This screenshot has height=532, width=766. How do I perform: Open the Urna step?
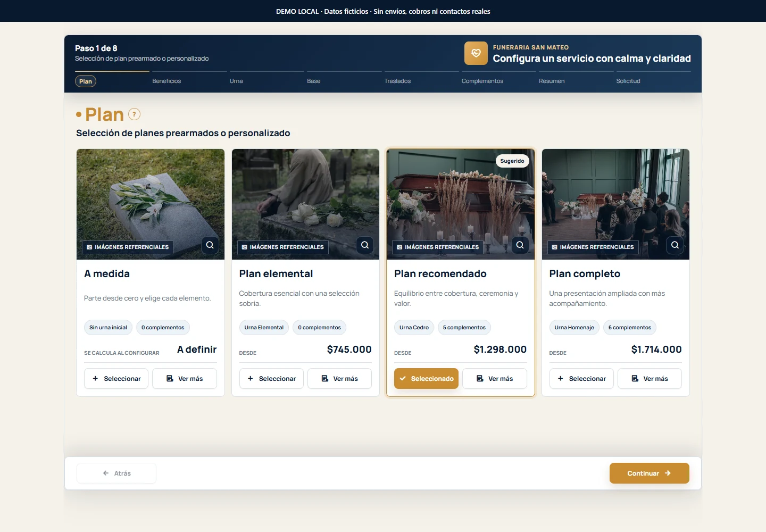click(236, 81)
